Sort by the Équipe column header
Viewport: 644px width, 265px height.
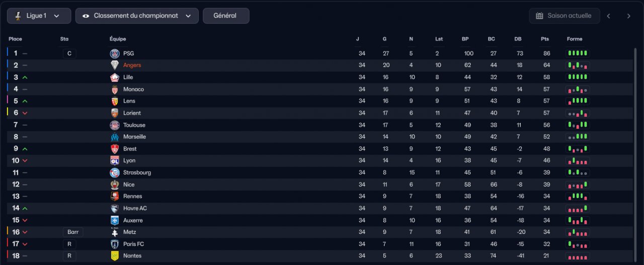pyautogui.click(x=118, y=39)
